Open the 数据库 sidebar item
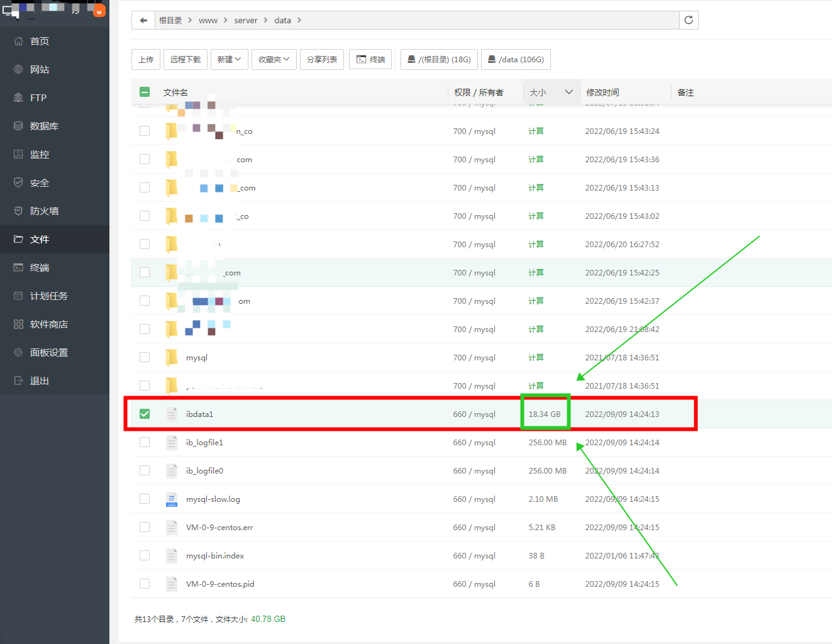 (55, 126)
